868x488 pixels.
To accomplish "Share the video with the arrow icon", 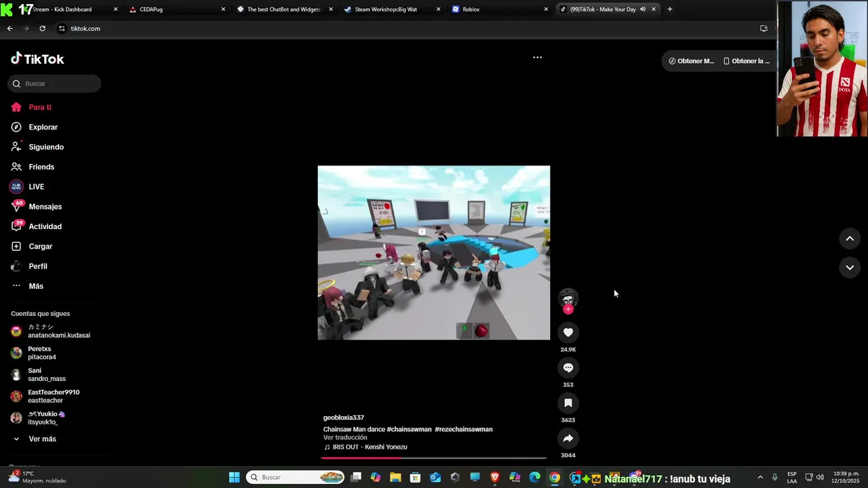I will coord(568,438).
